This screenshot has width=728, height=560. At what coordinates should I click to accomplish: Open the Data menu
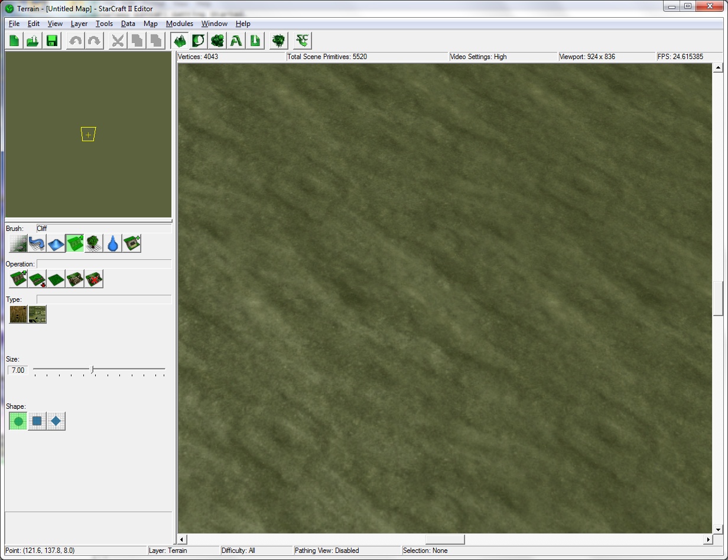click(128, 24)
